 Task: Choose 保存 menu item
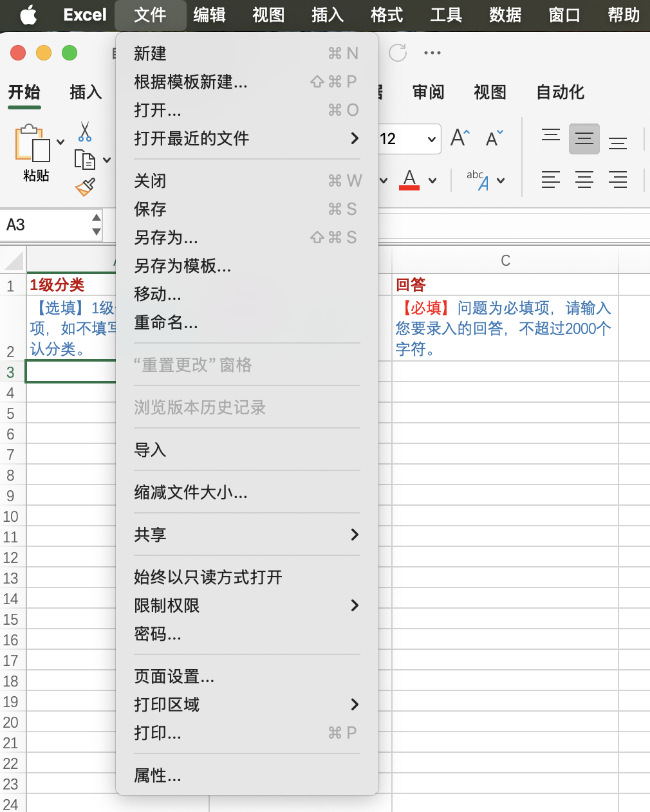(247, 209)
